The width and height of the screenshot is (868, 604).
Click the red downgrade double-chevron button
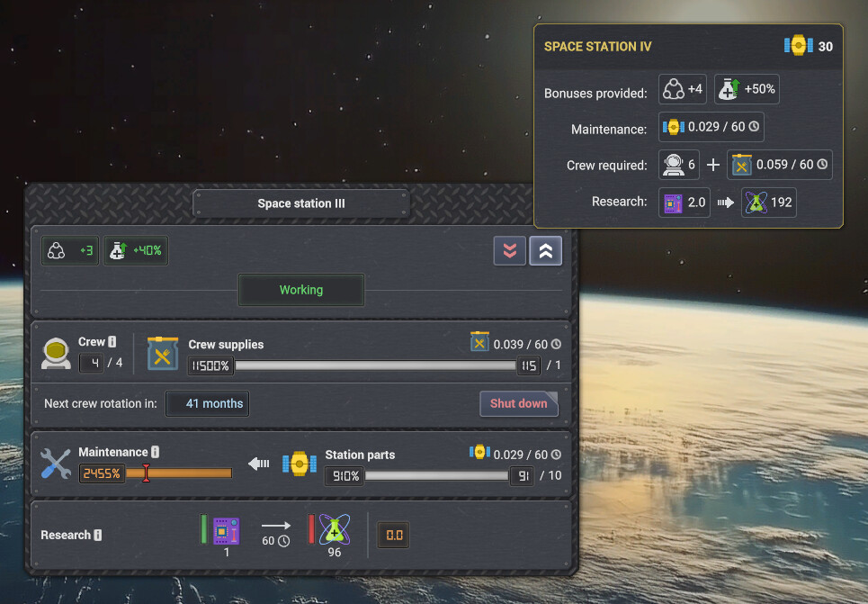(509, 251)
